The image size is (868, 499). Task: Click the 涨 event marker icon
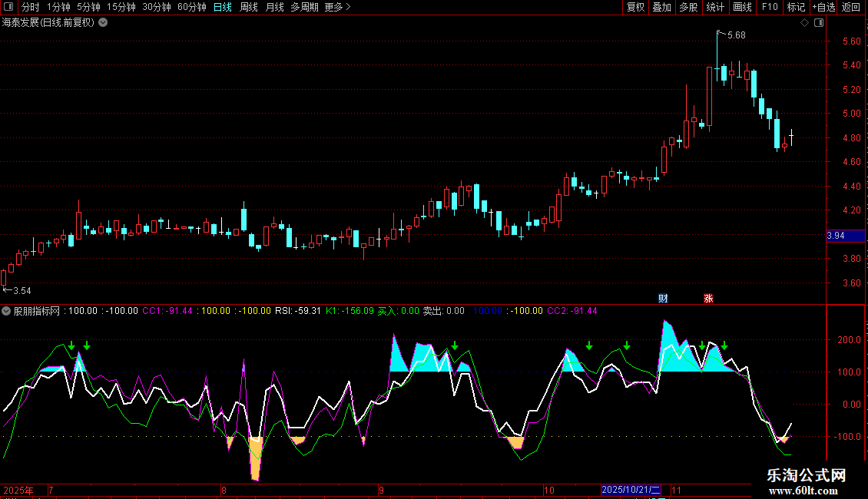707,298
